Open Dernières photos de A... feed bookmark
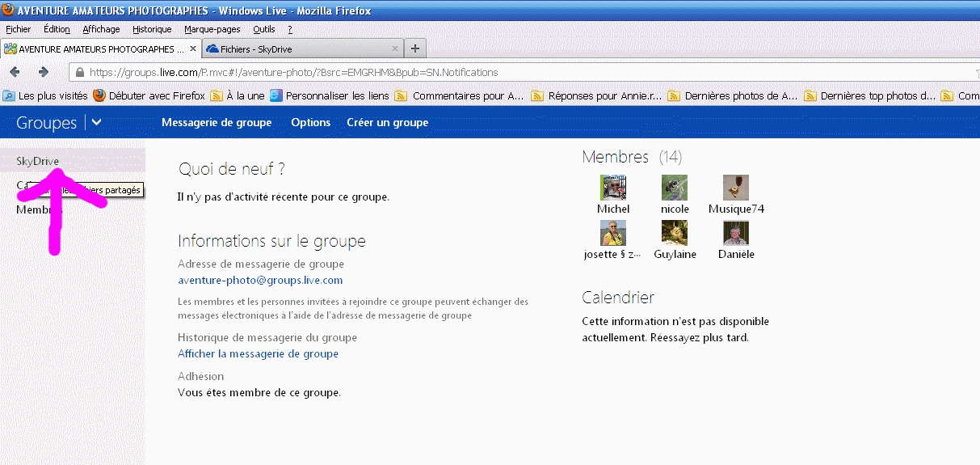This screenshot has height=465, width=980. pos(733,95)
